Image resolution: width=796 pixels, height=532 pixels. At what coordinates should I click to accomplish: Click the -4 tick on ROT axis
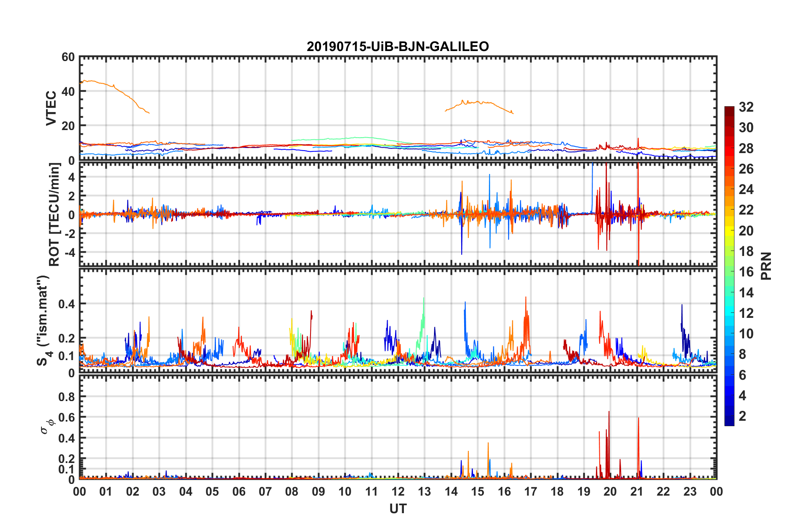[x=71, y=252]
